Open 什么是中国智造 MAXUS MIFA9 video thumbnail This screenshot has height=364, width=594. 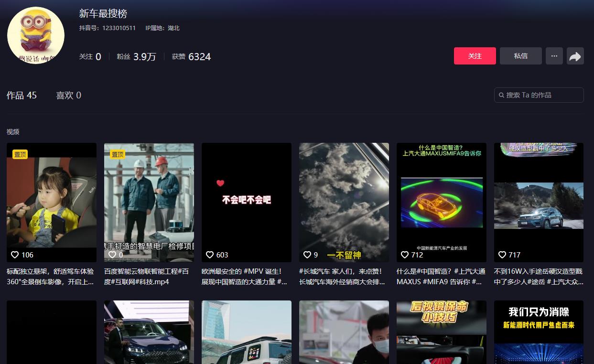click(x=442, y=203)
